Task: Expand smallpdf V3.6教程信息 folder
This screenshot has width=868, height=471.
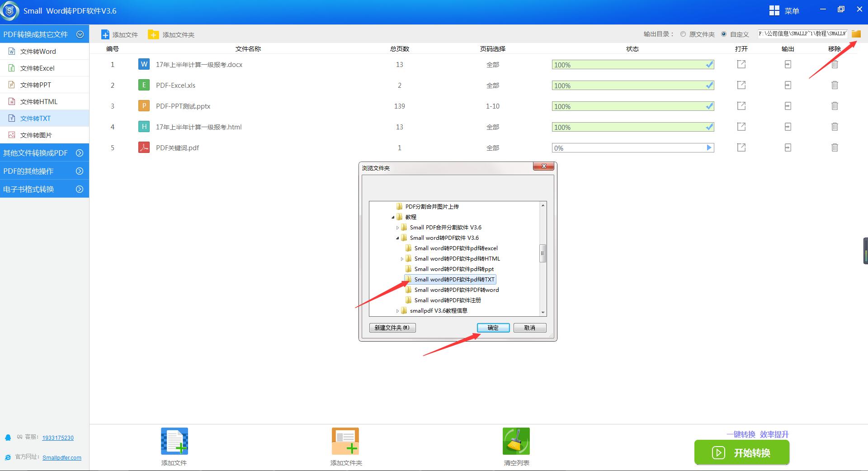Action: (397, 311)
